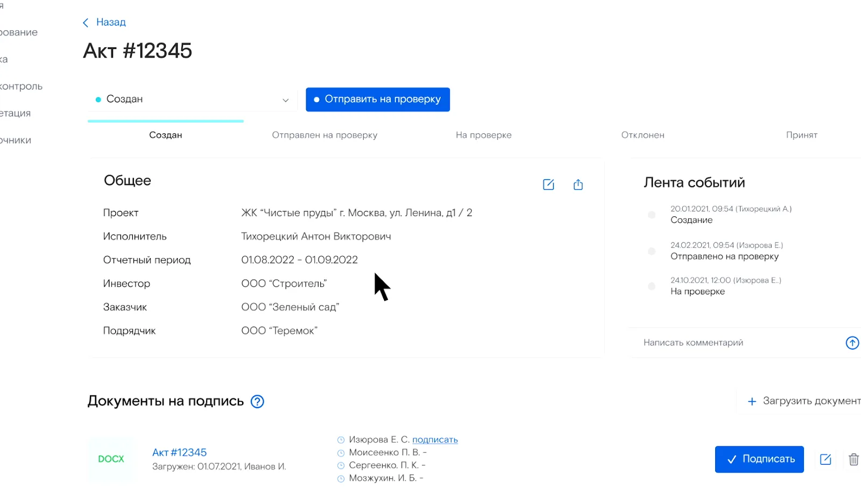Image resolution: width=861 pixels, height=504 pixels.
Task: Click the share icon in Общее section
Action: pyautogui.click(x=578, y=184)
